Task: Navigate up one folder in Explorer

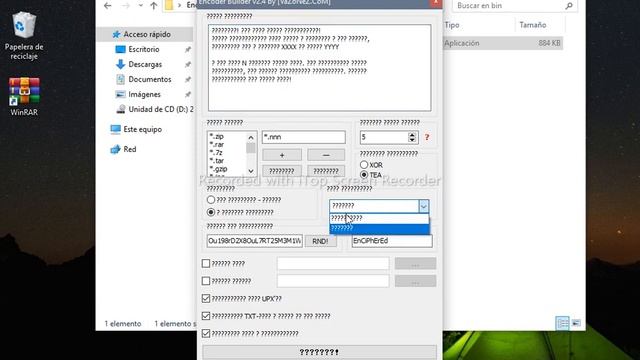Action: tap(153, 6)
